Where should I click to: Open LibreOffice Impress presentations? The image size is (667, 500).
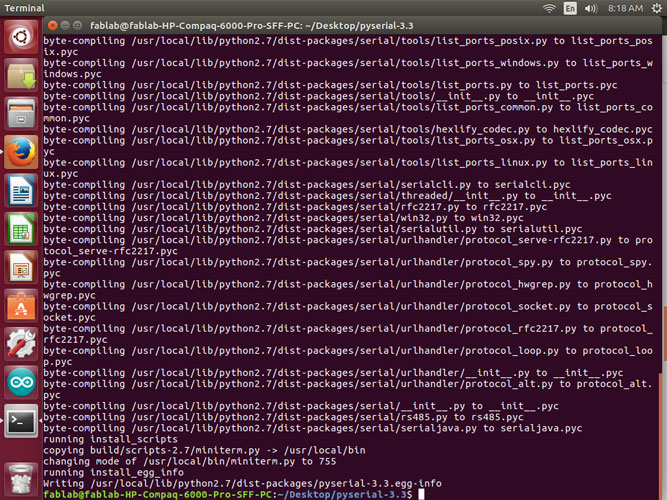click(x=21, y=267)
